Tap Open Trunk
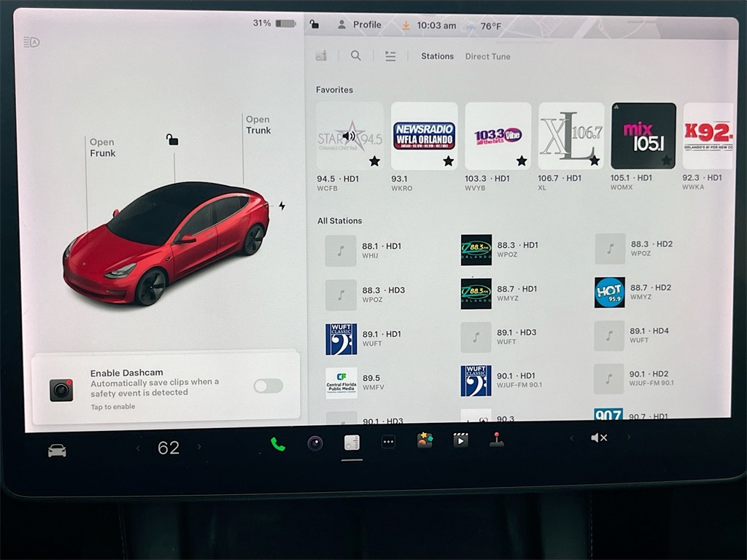Screen dimensions: 747x560 pos(258,125)
